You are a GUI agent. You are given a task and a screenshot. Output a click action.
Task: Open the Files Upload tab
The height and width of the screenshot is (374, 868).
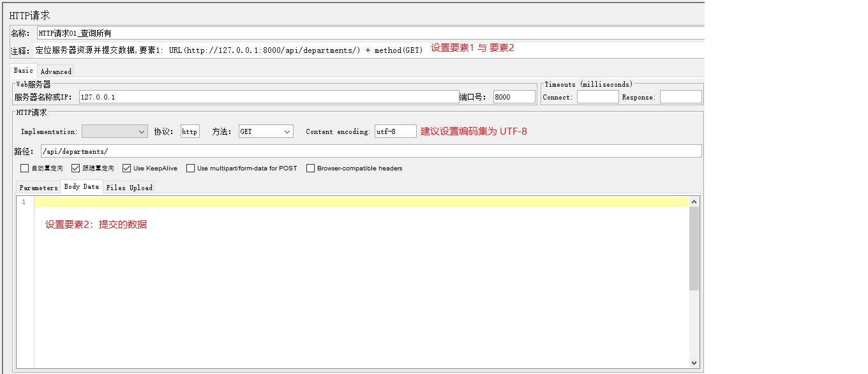[x=130, y=188]
